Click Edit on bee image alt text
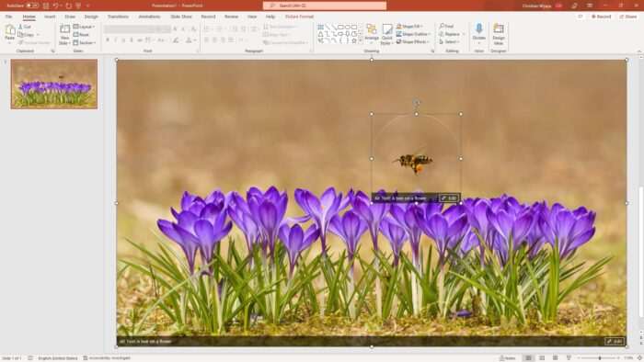 click(x=449, y=198)
